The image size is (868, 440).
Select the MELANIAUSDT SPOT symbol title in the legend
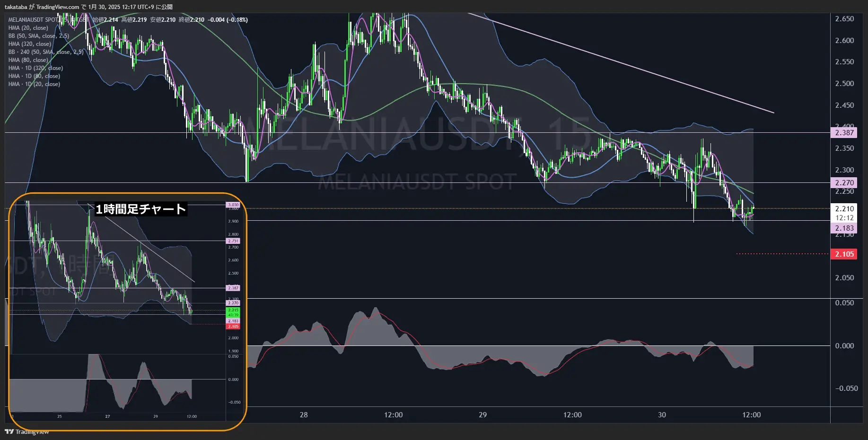pos(33,20)
